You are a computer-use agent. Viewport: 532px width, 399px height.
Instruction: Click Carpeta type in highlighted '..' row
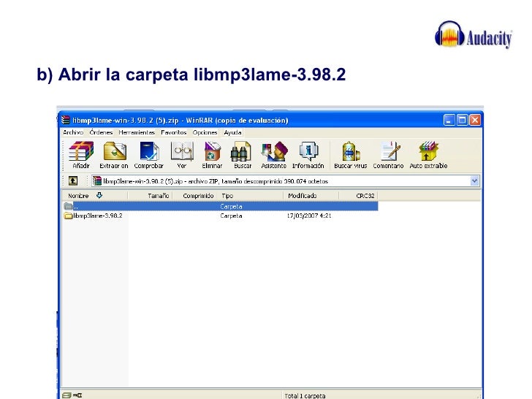[231, 206]
